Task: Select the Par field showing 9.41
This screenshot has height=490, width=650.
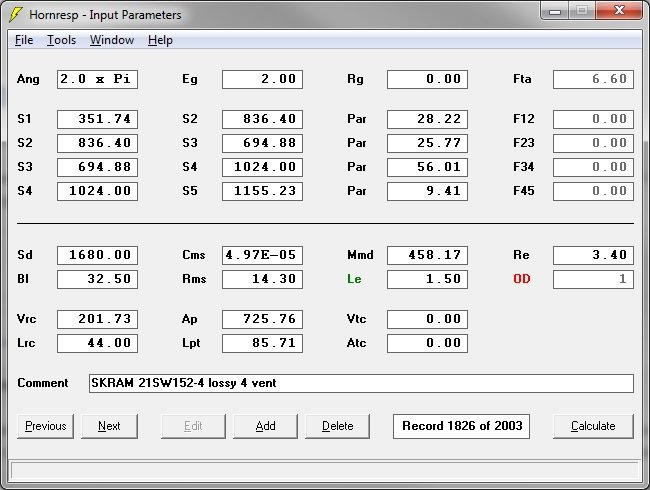Action: (x=427, y=191)
